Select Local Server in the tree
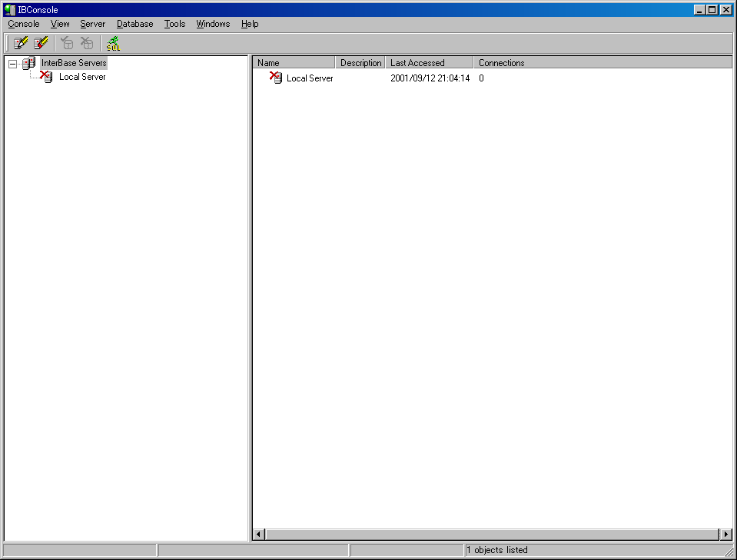This screenshot has width=737, height=560. pos(82,77)
